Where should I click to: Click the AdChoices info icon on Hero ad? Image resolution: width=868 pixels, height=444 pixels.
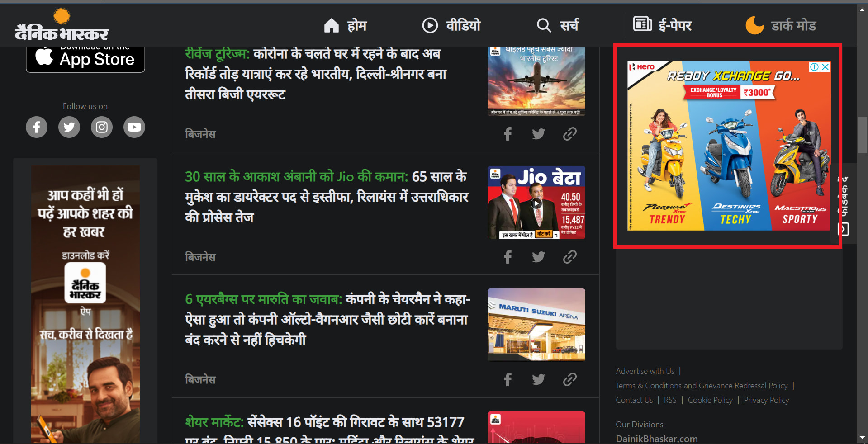tap(814, 67)
